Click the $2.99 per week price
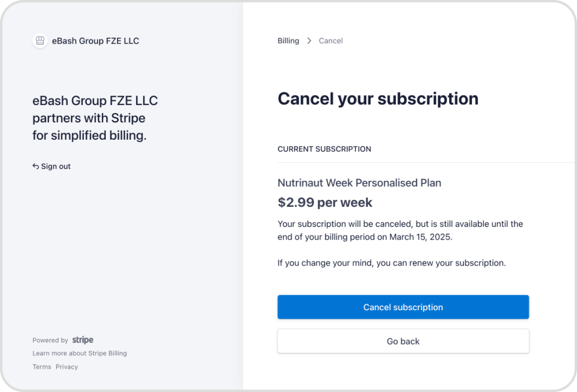Screen dimensions: 577x392 tap(325, 203)
